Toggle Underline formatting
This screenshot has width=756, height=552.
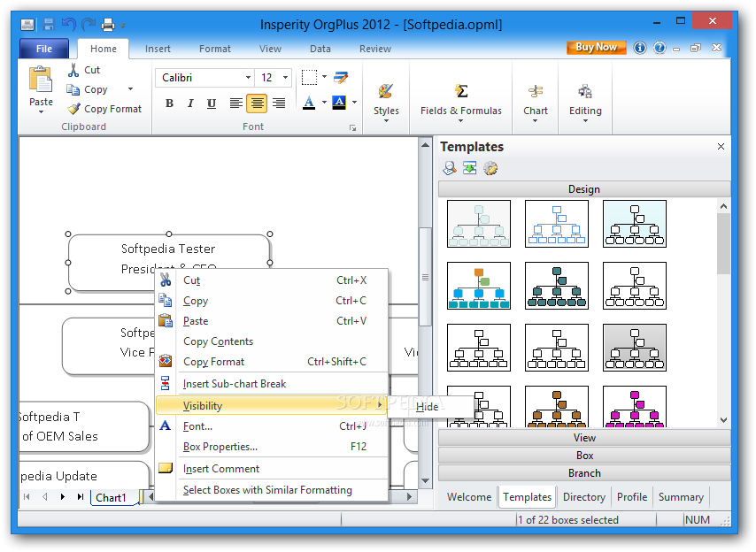click(x=212, y=103)
